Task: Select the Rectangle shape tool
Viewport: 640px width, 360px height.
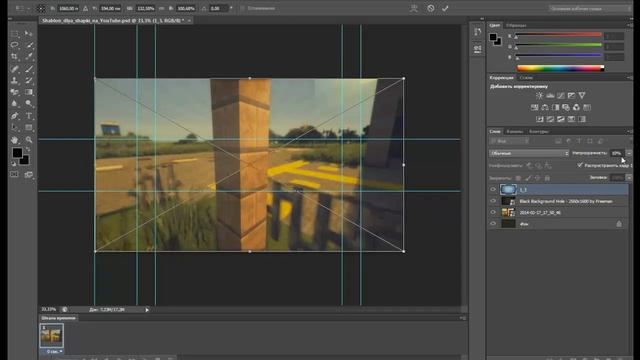Action: point(29,128)
